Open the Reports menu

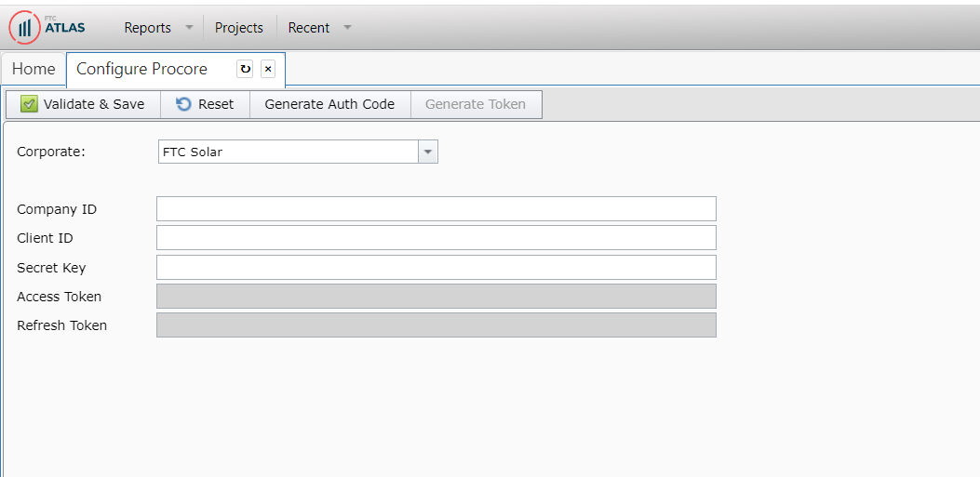click(147, 28)
